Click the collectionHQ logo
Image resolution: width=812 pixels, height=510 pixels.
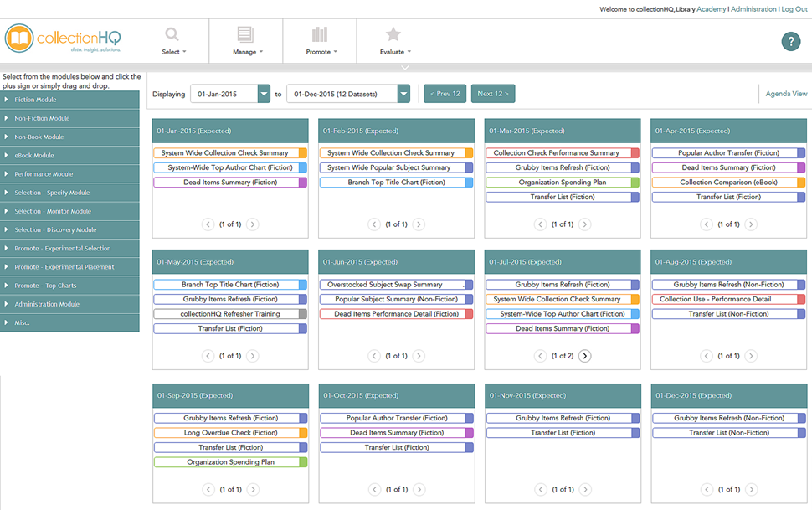click(x=64, y=40)
